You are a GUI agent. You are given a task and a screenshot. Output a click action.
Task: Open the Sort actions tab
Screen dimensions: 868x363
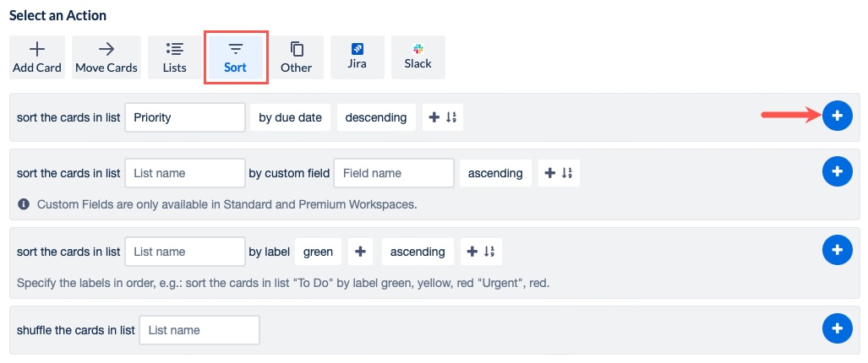(236, 57)
